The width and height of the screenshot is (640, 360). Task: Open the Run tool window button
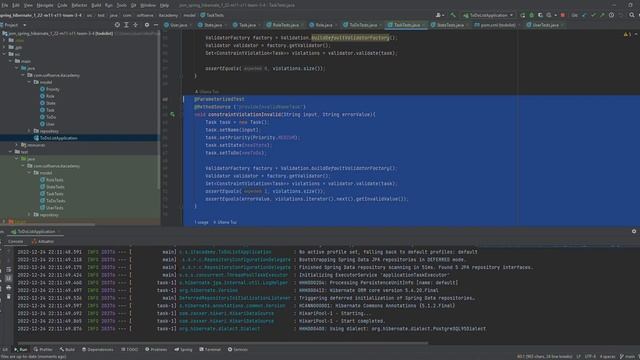(20, 349)
